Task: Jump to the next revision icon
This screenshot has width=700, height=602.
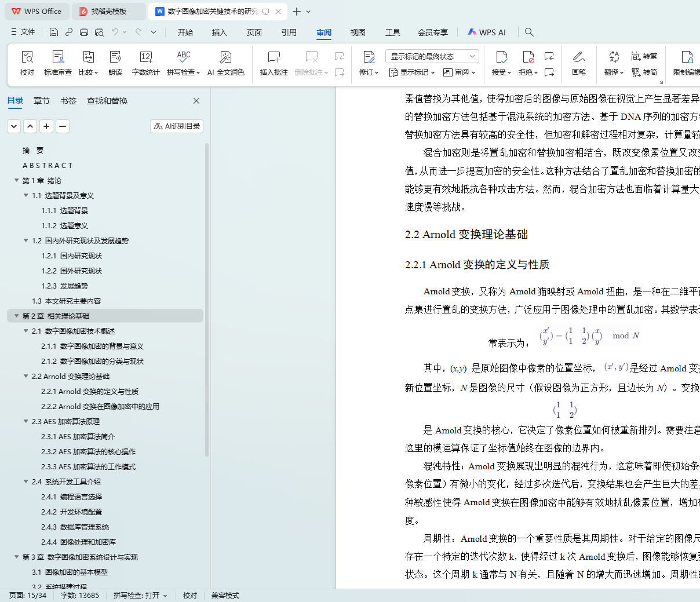Action: click(x=549, y=72)
